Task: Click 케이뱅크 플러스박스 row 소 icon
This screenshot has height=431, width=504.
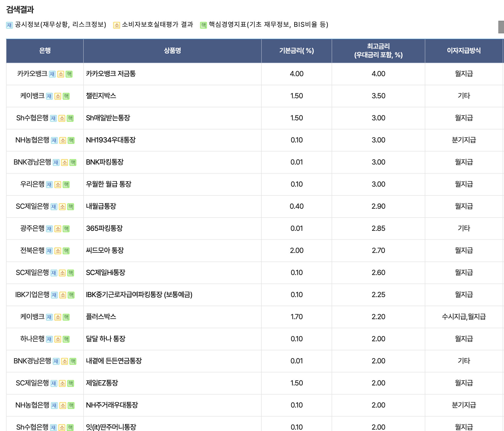Action: coord(58,317)
